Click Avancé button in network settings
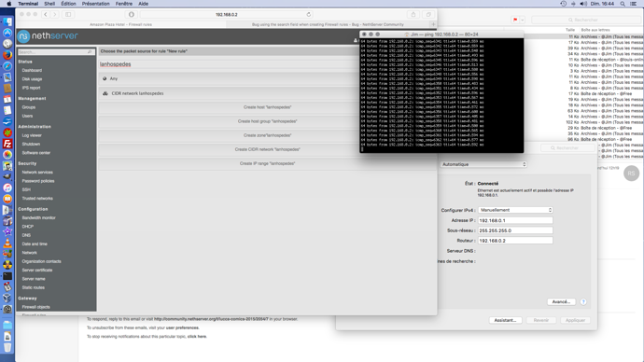Image resolution: width=644 pixels, height=362 pixels. (x=561, y=301)
